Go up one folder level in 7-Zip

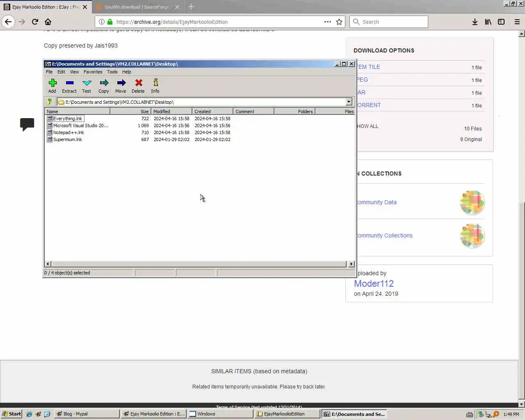49,102
